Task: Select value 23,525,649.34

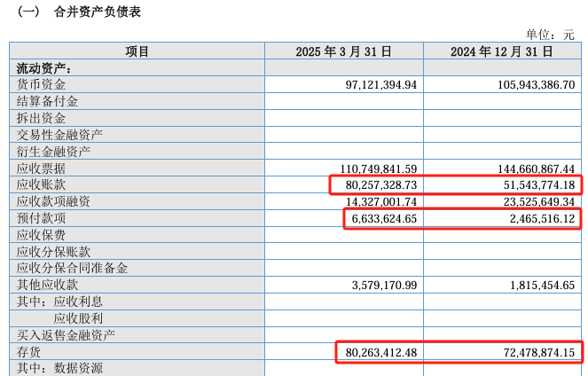Action: [x=539, y=201]
